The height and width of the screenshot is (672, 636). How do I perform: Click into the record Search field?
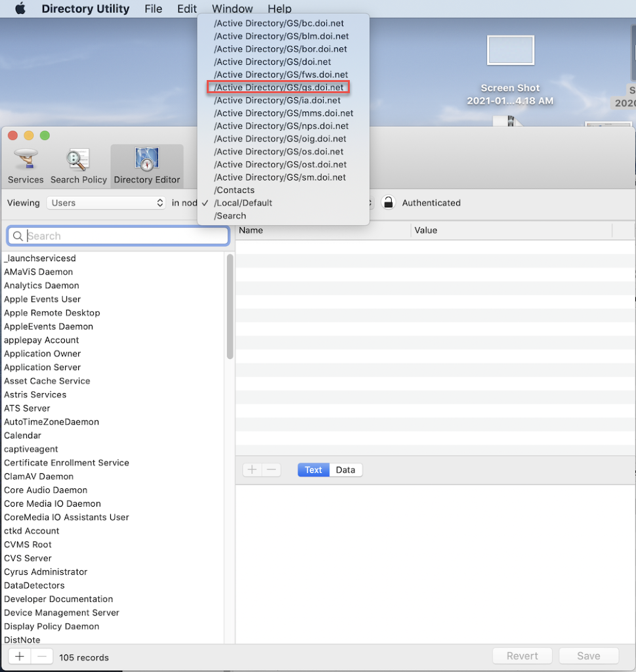pos(118,236)
